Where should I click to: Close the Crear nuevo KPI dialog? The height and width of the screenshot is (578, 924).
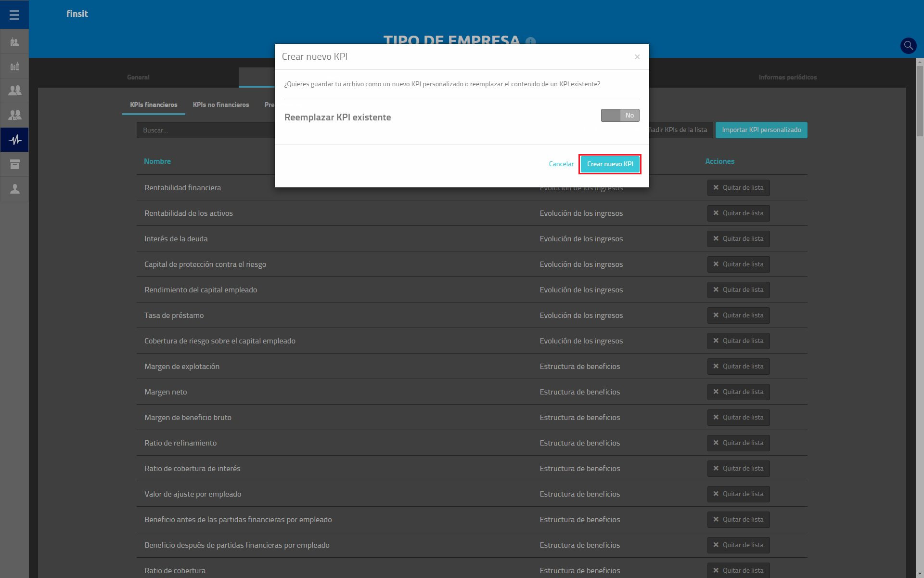click(637, 57)
